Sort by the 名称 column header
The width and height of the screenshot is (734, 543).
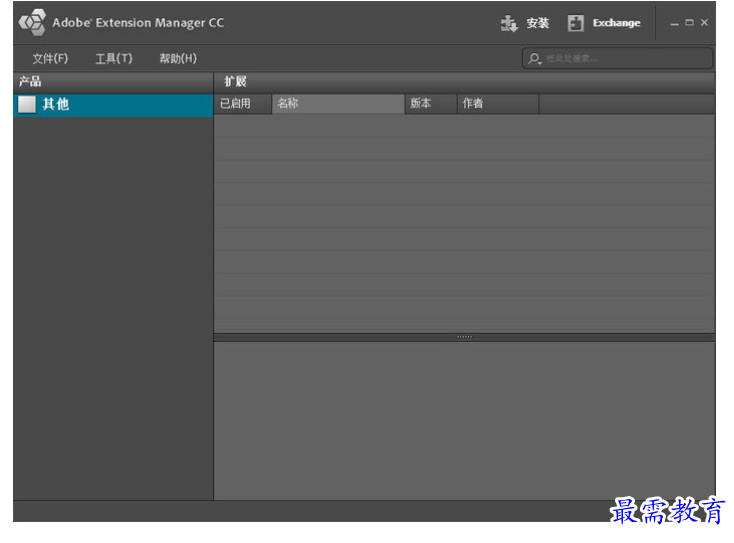[x=338, y=103]
